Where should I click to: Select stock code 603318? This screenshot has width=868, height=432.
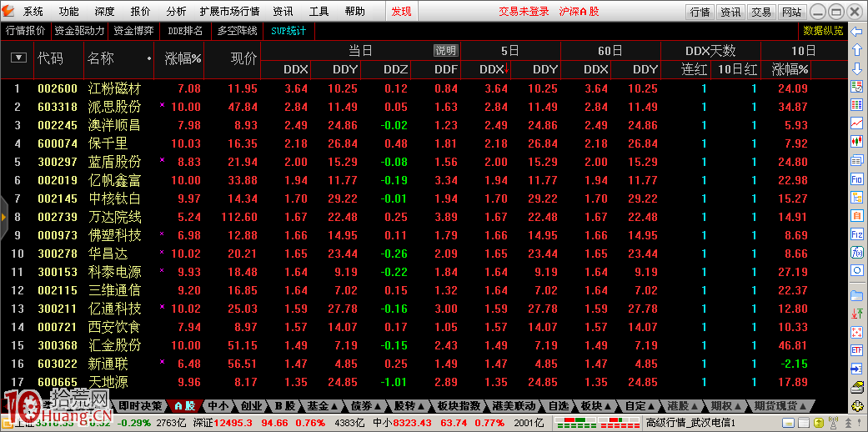pyautogui.click(x=58, y=107)
